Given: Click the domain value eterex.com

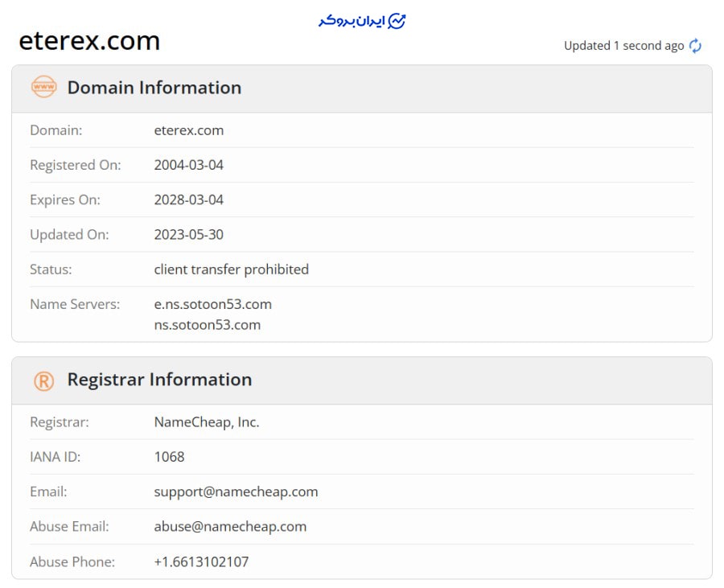Looking at the screenshot, I should [x=189, y=130].
